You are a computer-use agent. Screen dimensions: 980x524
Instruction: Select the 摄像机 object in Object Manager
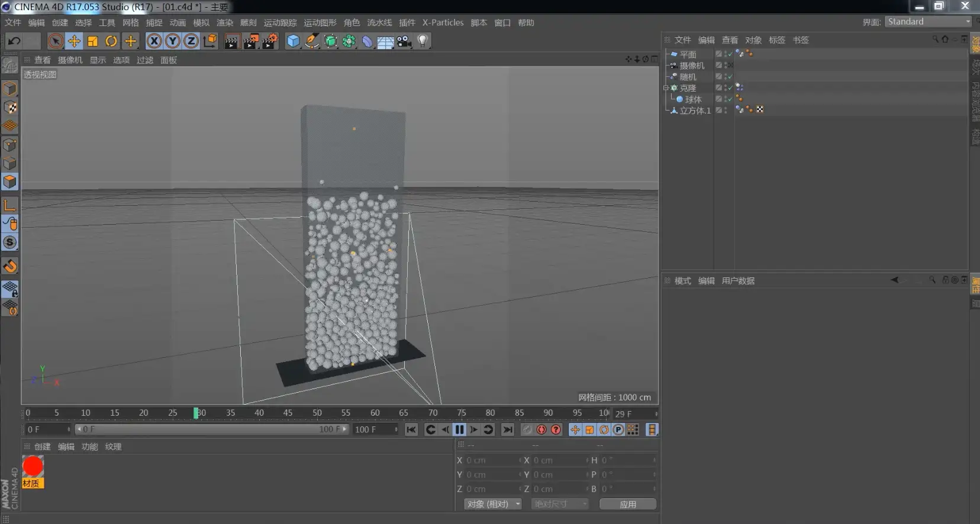[x=692, y=65]
